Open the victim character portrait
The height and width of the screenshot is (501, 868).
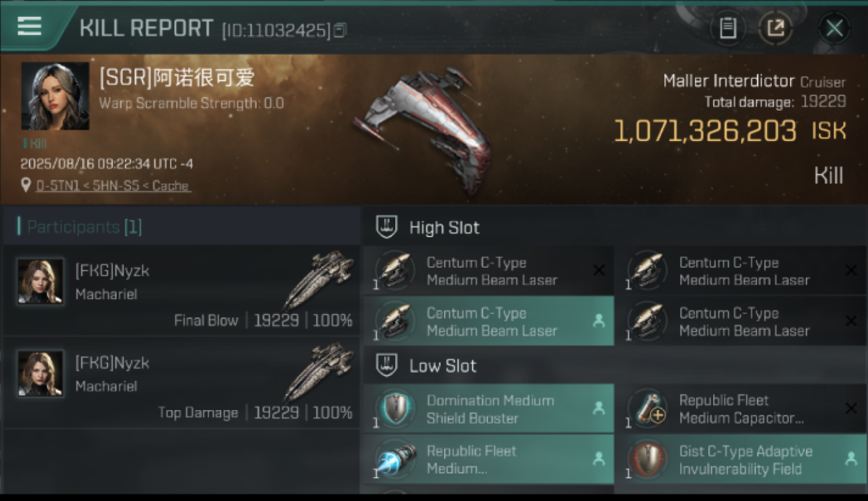pyautogui.click(x=55, y=96)
